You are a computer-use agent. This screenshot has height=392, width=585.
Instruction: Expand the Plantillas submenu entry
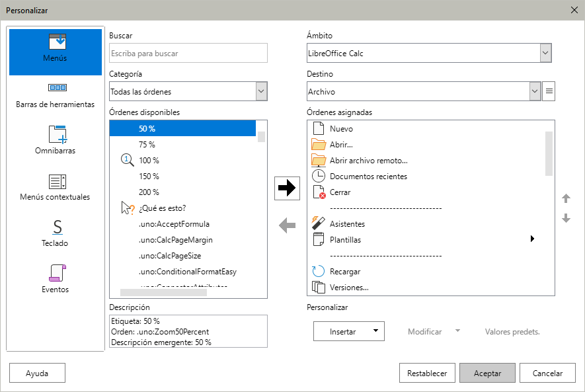[x=532, y=240]
